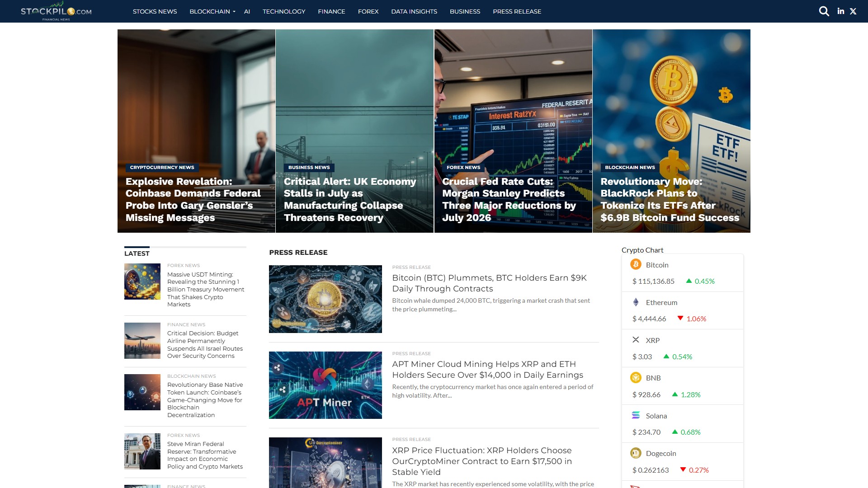The height and width of the screenshot is (488, 868).
Task: Open APT Miner Cloud Mining headline
Action: point(487,370)
